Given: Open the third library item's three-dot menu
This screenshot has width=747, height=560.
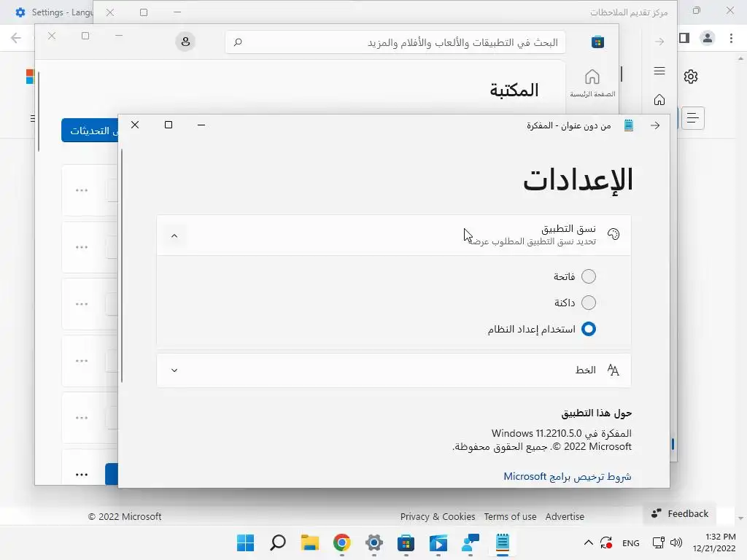Looking at the screenshot, I should [x=82, y=304].
